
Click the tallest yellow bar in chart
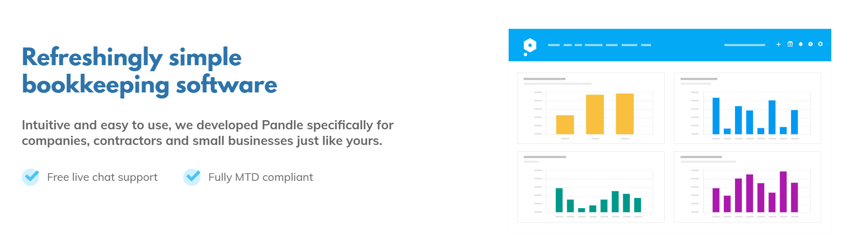point(625,114)
